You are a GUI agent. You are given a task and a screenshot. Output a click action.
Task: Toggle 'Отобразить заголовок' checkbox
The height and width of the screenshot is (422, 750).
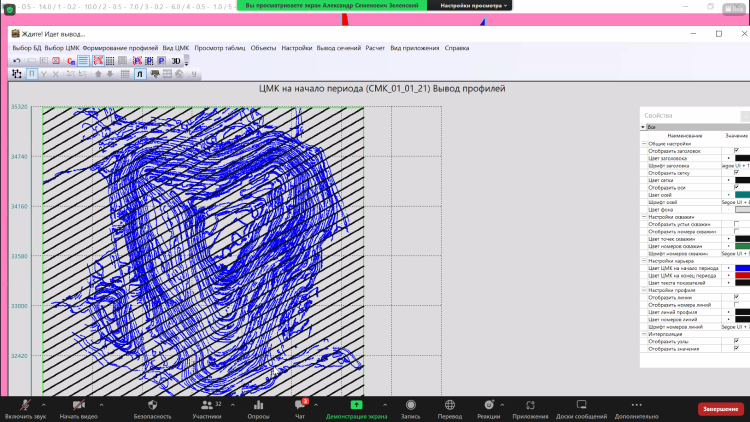[736, 150]
